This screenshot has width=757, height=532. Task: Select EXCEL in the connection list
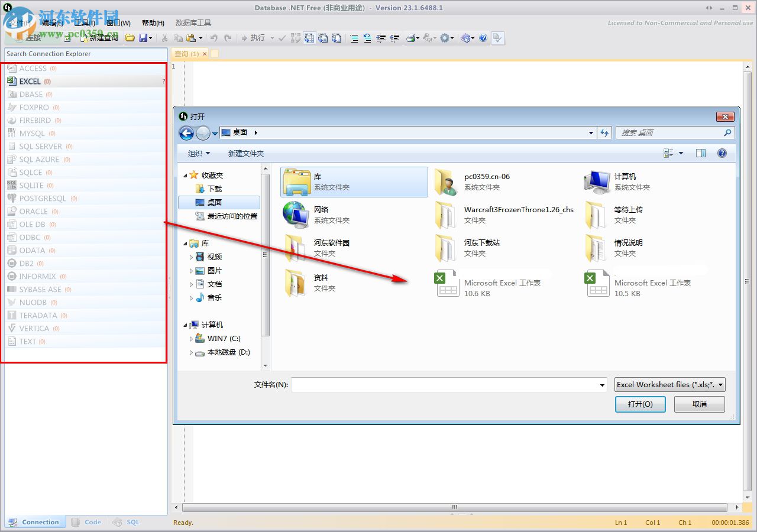tap(85, 82)
